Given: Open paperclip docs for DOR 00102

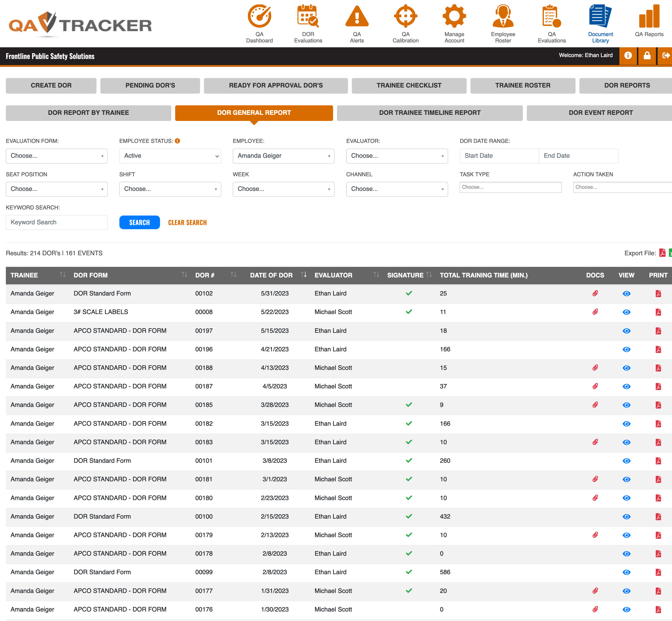Looking at the screenshot, I should tap(595, 293).
